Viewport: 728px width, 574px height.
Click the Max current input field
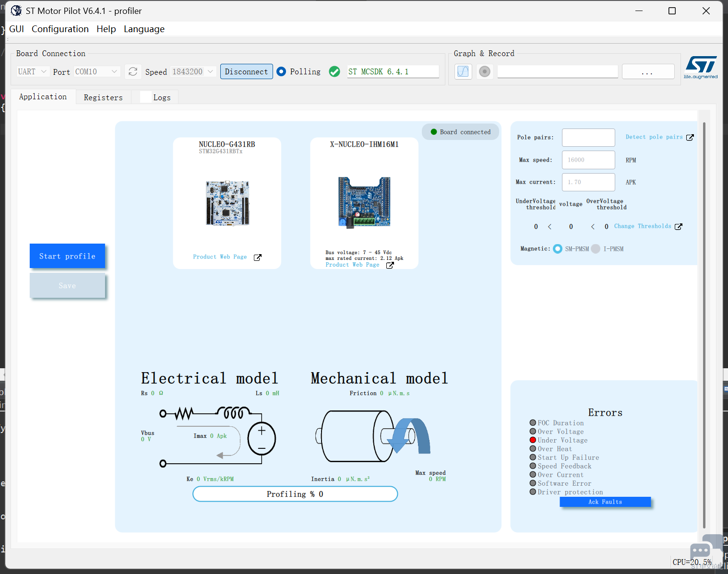pos(588,182)
